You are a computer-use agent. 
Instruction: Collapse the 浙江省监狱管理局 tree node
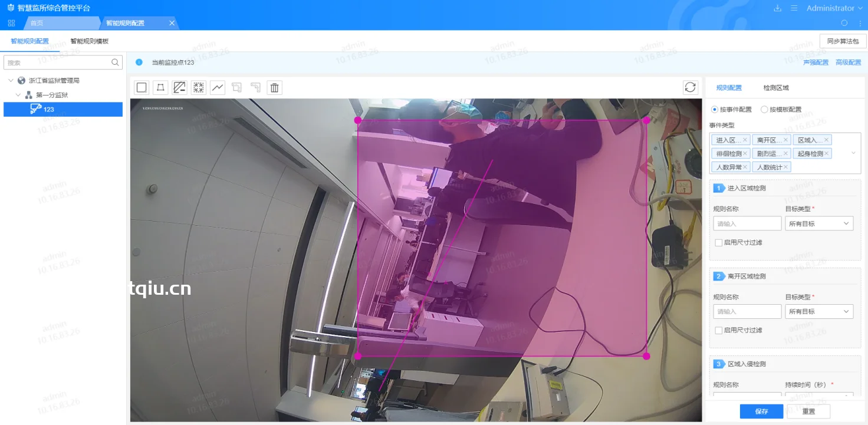pyautogui.click(x=11, y=80)
